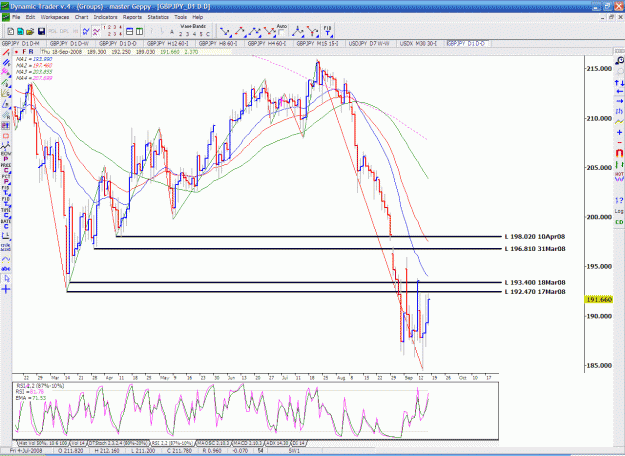Image resolution: width=625 pixels, height=456 pixels.
Task: Select the blue three-point swing tool
Action: [254, 31]
